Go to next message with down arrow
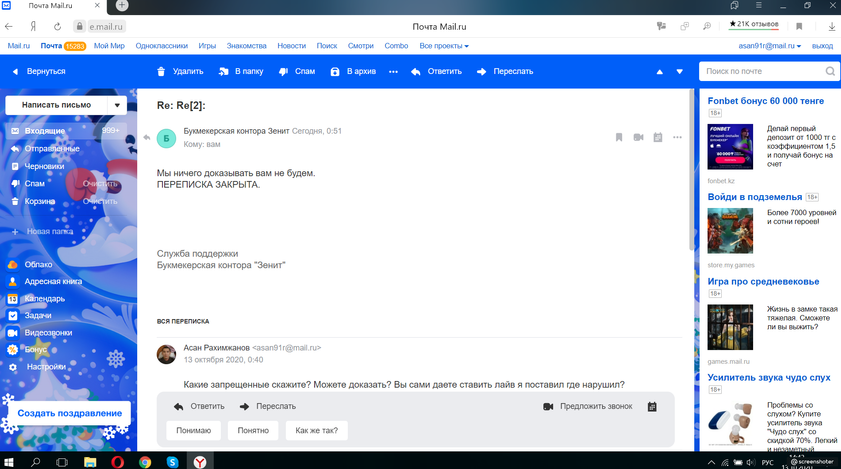The height and width of the screenshot is (469, 841). click(680, 72)
